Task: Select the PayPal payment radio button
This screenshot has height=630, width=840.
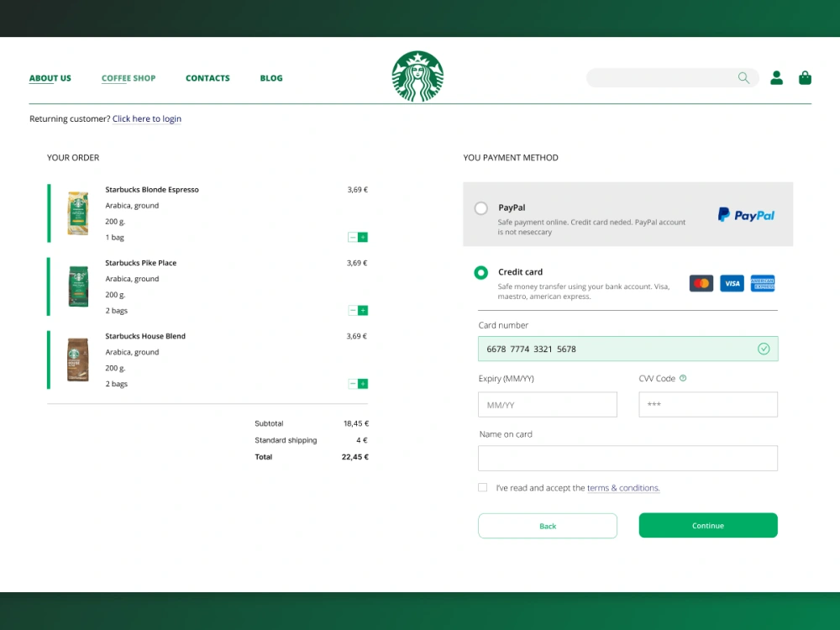Action: (x=481, y=207)
